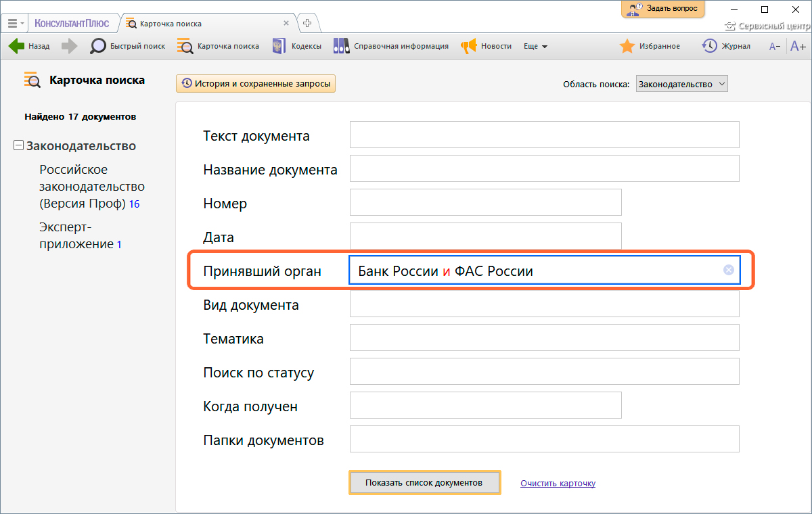Collapse the Законодательство tree node

[x=19, y=145]
